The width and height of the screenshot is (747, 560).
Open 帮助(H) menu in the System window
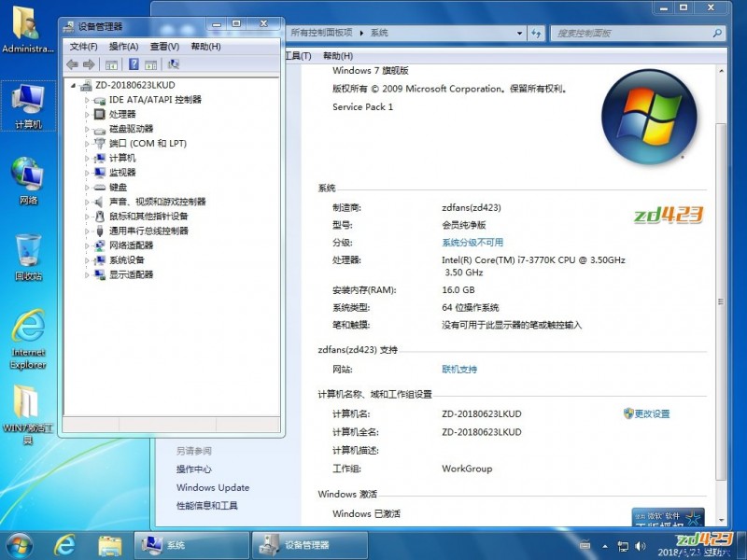pyautogui.click(x=338, y=56)
